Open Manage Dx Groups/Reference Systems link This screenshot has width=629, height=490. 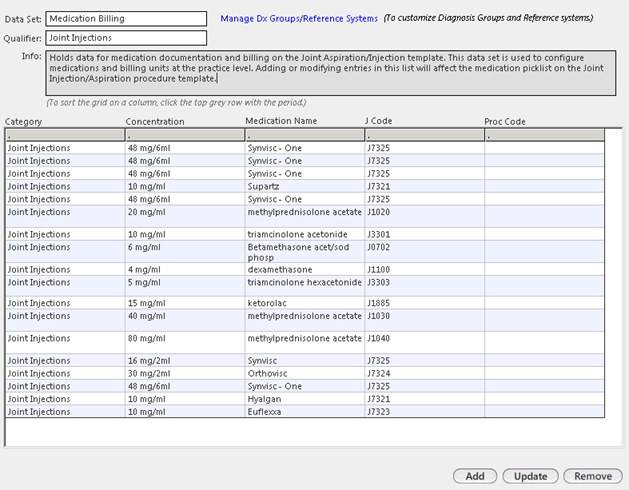point(299,18)
